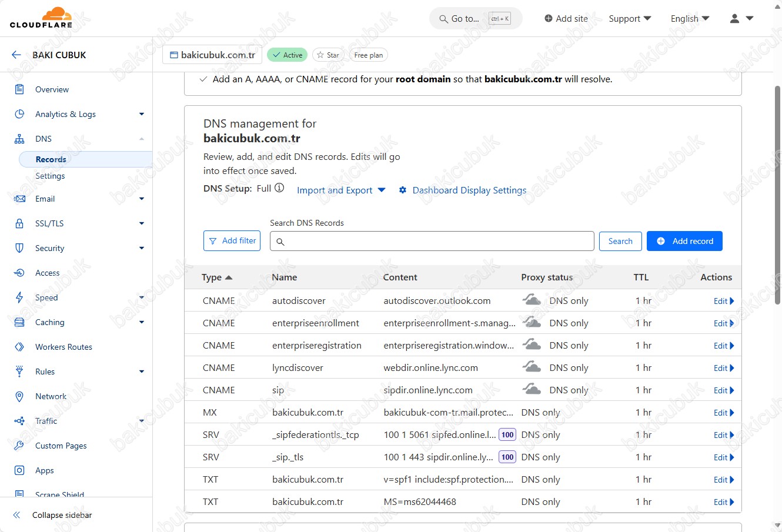Screen dimensions: 782x532
Task: Click the Speed lightning bolt icon
Action: (19, 297)
